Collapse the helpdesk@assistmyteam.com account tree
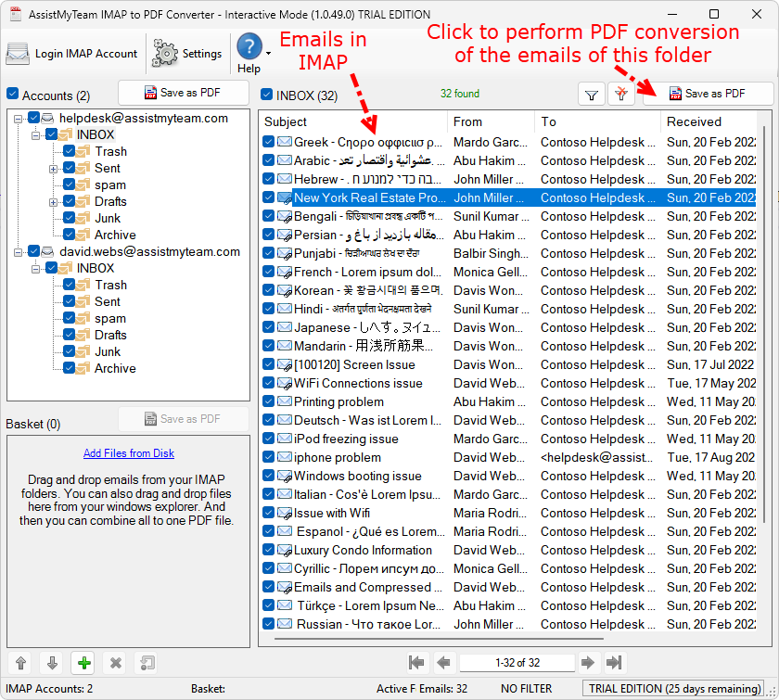 [x=20, y=118]
